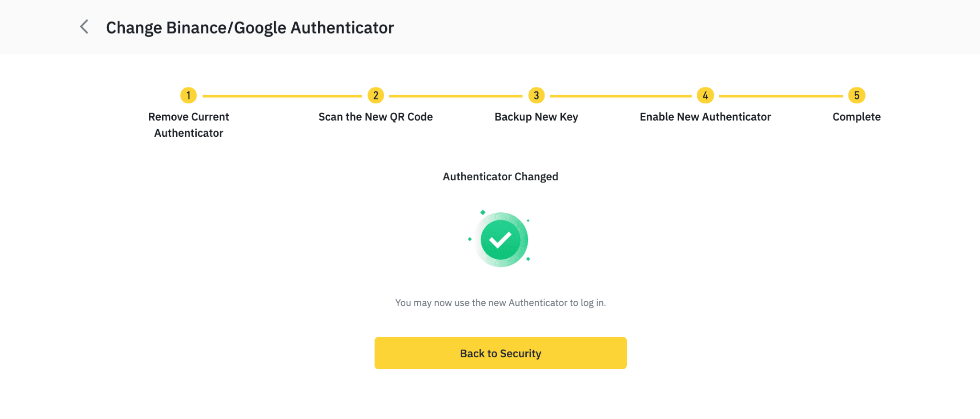The image size is (980, 419).
Task: Select the Backup New Key step label
Action: coord(536,117)
